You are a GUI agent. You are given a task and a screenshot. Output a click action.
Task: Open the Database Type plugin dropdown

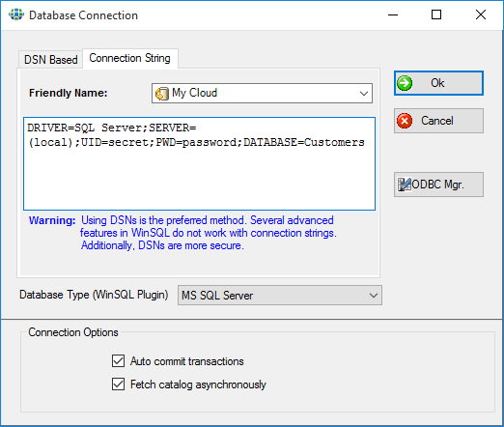point(374,296)
